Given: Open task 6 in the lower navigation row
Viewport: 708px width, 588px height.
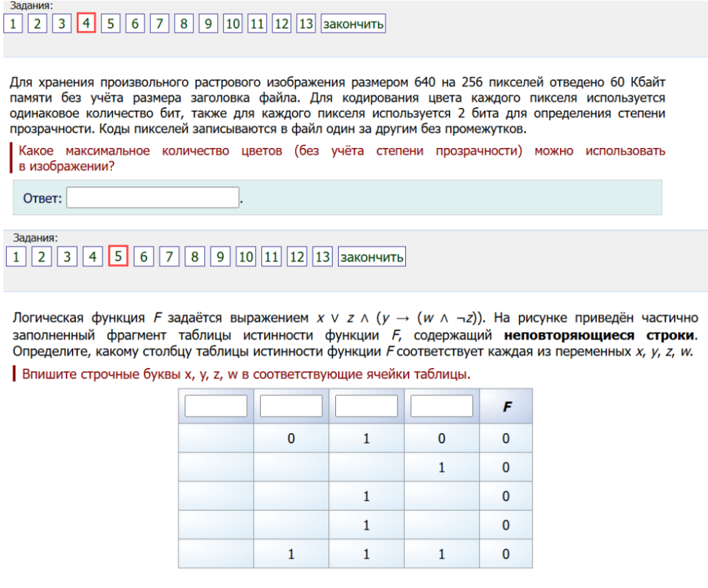Looking at the screenshot, I should pos(143,257).
